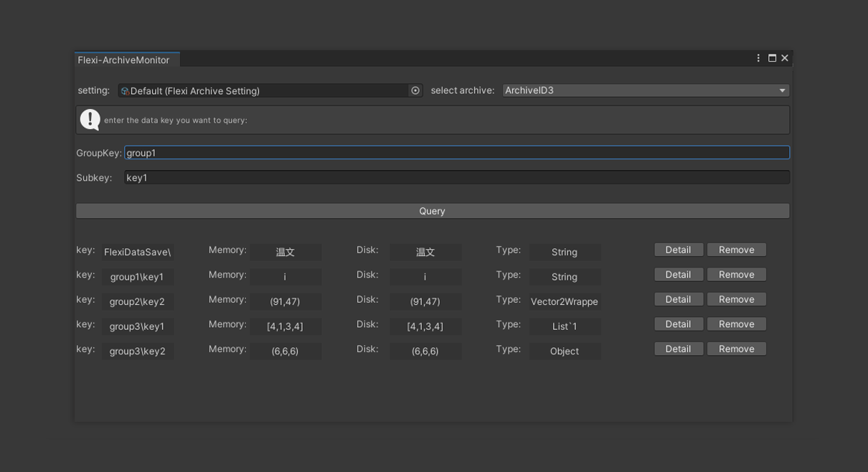Expand the ArchiveID3 selector arrow

[783, 90]
